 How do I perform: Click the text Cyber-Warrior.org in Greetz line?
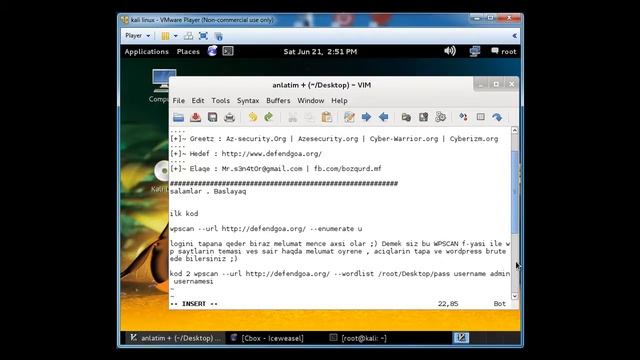404,139
